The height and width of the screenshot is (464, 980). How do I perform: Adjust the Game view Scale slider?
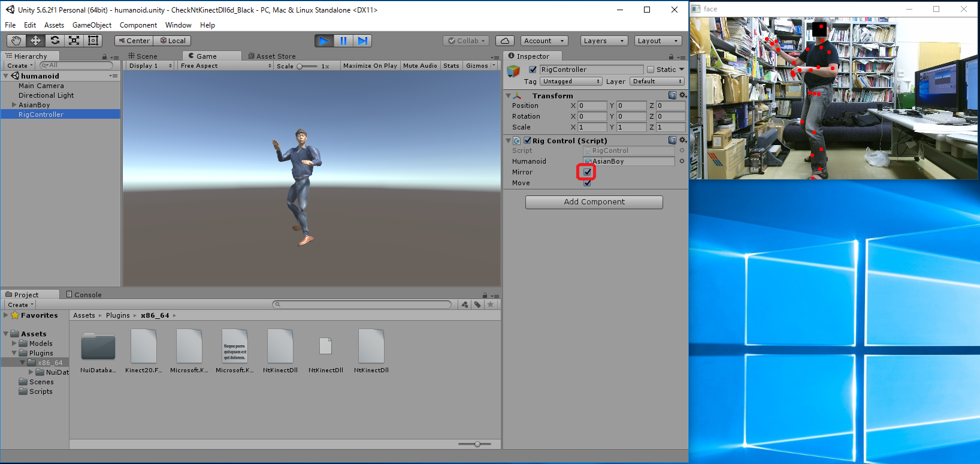[x=300, y=66]
